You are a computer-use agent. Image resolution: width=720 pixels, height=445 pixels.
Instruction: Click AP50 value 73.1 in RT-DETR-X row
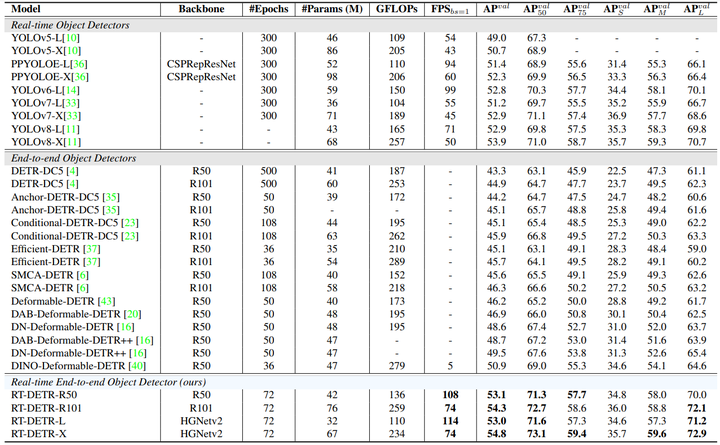coord(536,434)
